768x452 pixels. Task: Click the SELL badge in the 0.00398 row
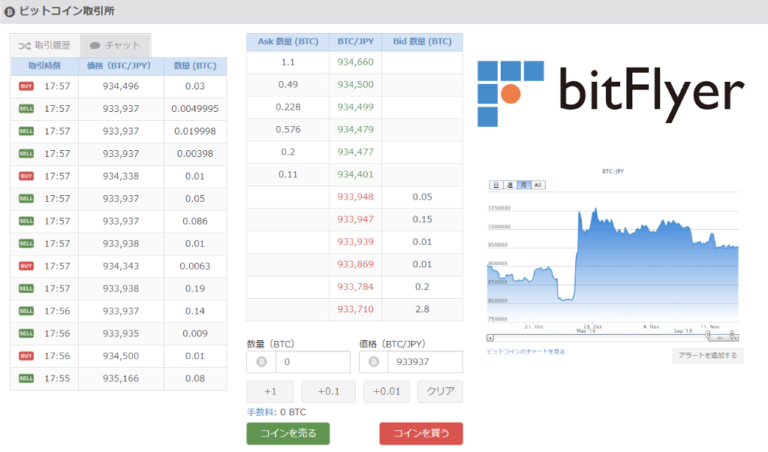[x=26, y=154]
